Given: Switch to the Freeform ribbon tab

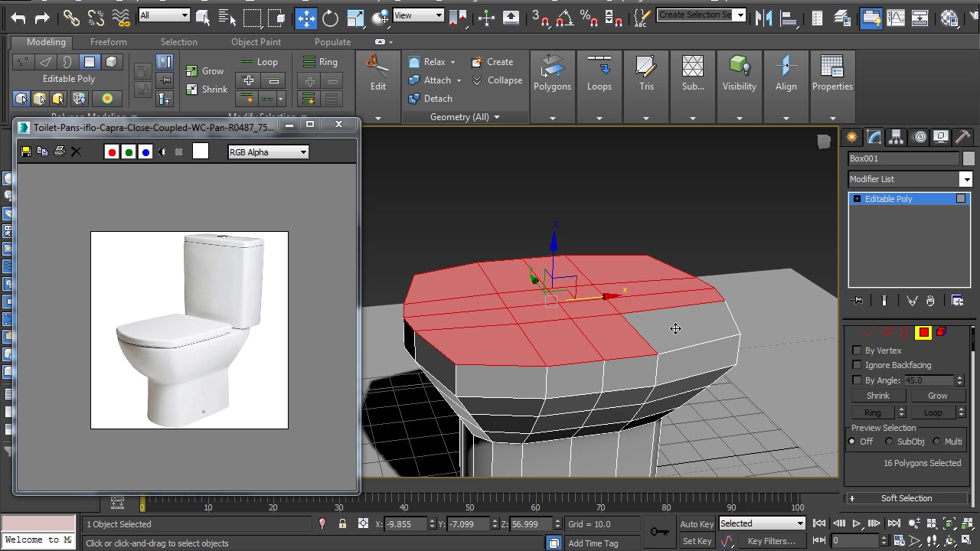Looking at the screenshot, I should pos(109,42).
